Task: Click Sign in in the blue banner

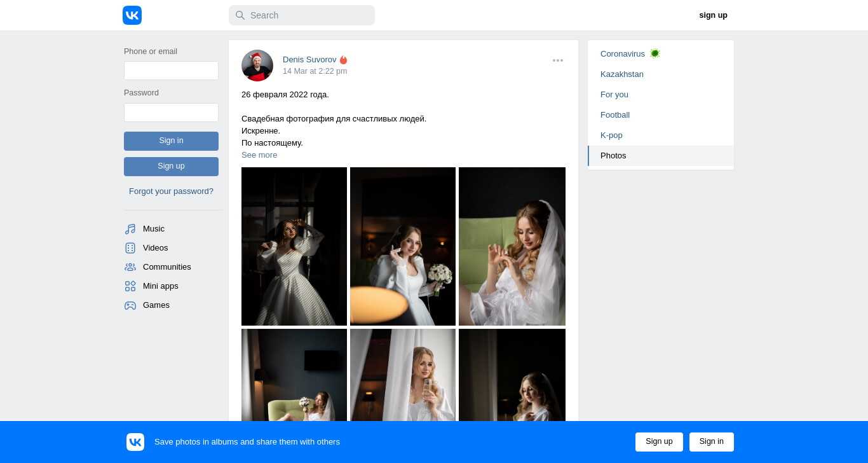Action: 712,442
